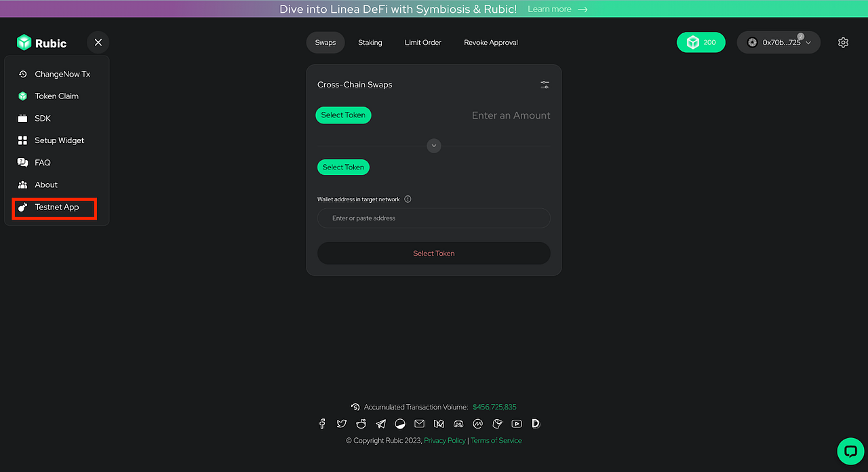Click the Rubic logo
Screen dimensions: 868x472
pos(42,43)
